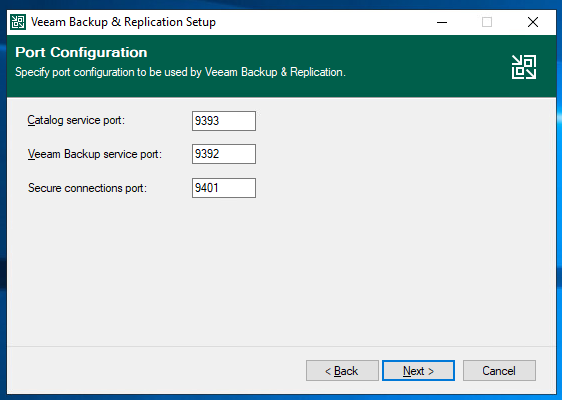Click the Veeam app icon in title bar
The width and height of the screenshot is (562, 400).
coord(18,22)
